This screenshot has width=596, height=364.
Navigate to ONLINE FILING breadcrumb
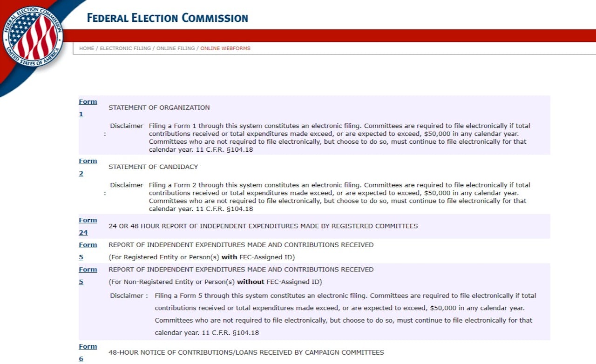click(x=176, y=48)
